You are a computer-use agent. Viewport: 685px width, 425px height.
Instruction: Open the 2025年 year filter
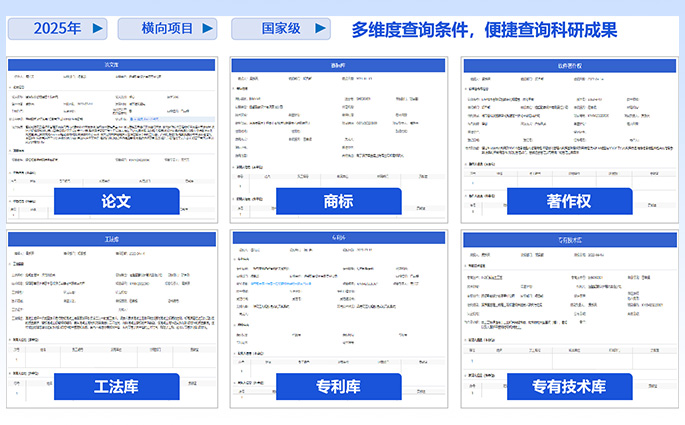coord(56,29)
